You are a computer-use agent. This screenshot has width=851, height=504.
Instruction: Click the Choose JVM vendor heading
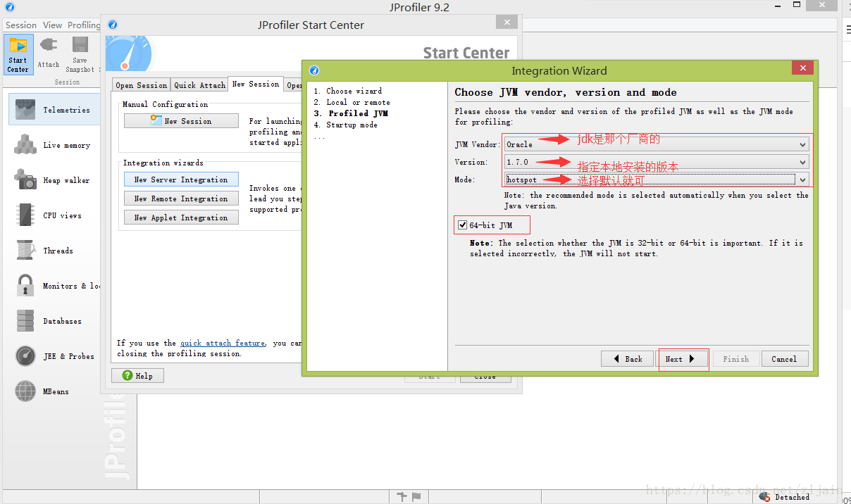click(566, 92)
